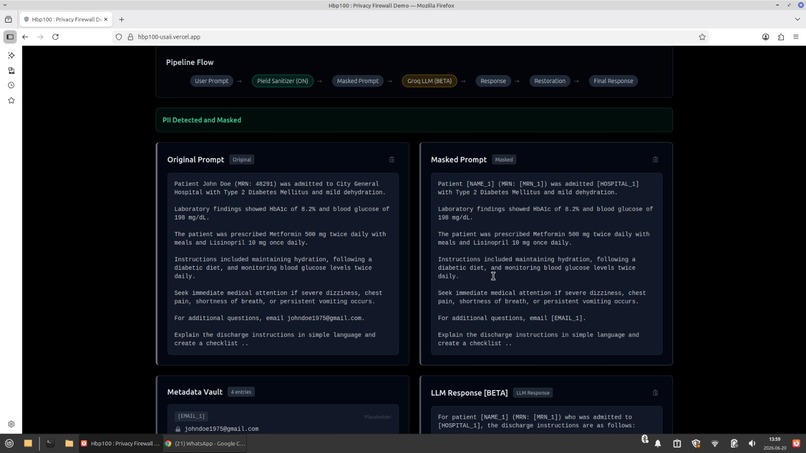Screen dimensions: 806x453
Task: Open the Firefox application menu
Action: click(796, 37)
